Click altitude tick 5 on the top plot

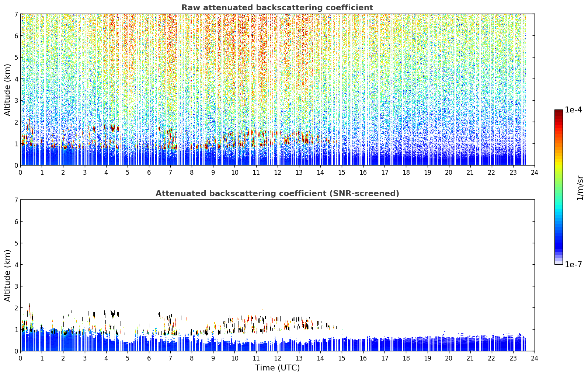click(x=16, y=58)
